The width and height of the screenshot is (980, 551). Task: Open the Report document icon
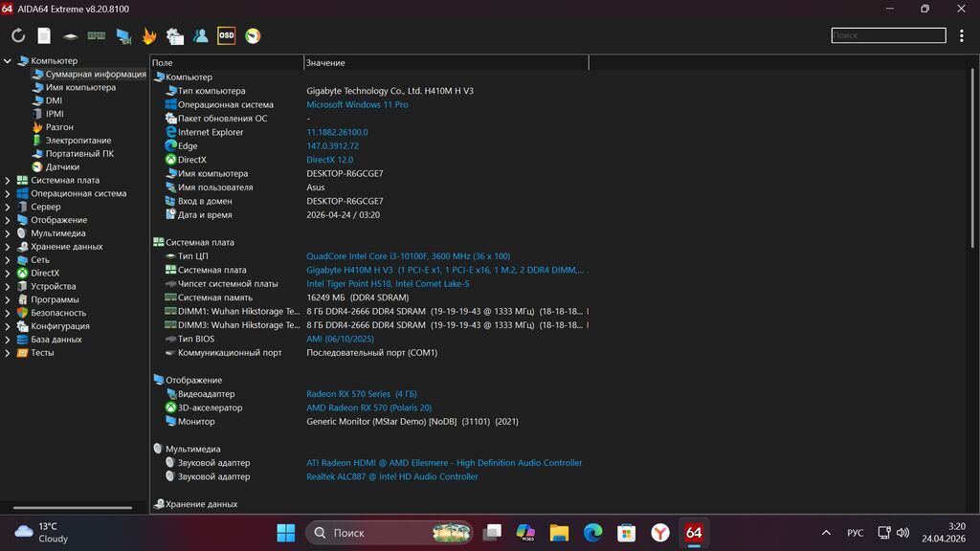point(44,35)
